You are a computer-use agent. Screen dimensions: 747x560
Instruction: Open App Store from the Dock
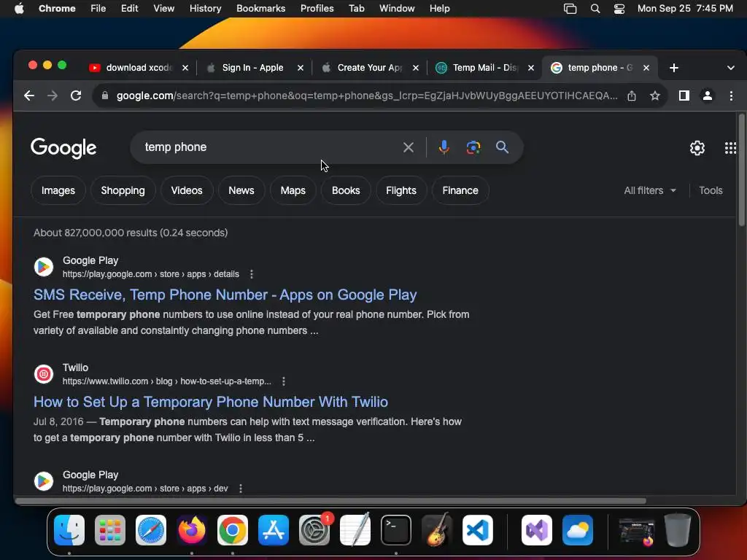point(274,530)
